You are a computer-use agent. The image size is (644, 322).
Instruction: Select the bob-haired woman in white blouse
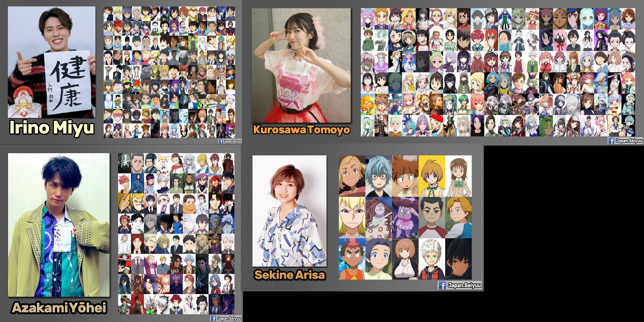405,259
